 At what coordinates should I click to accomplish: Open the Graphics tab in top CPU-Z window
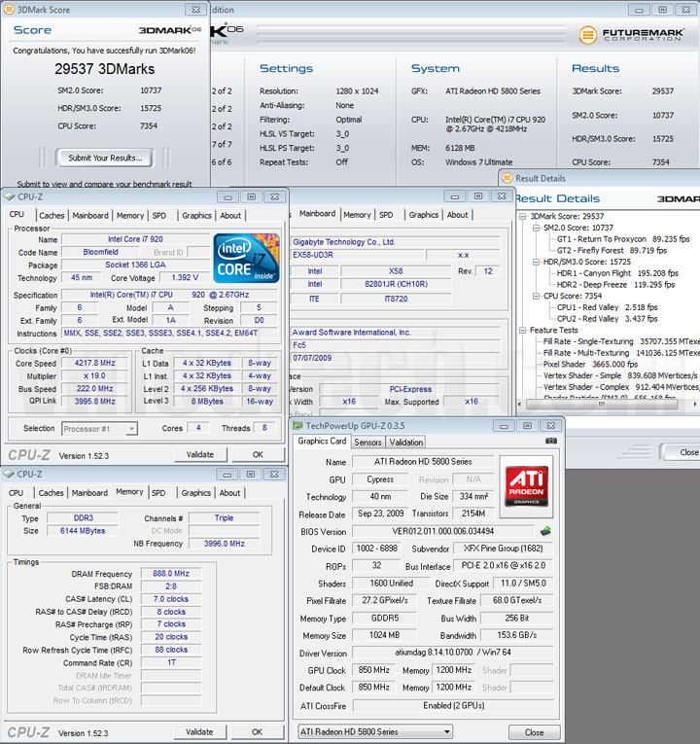[196, 215]
